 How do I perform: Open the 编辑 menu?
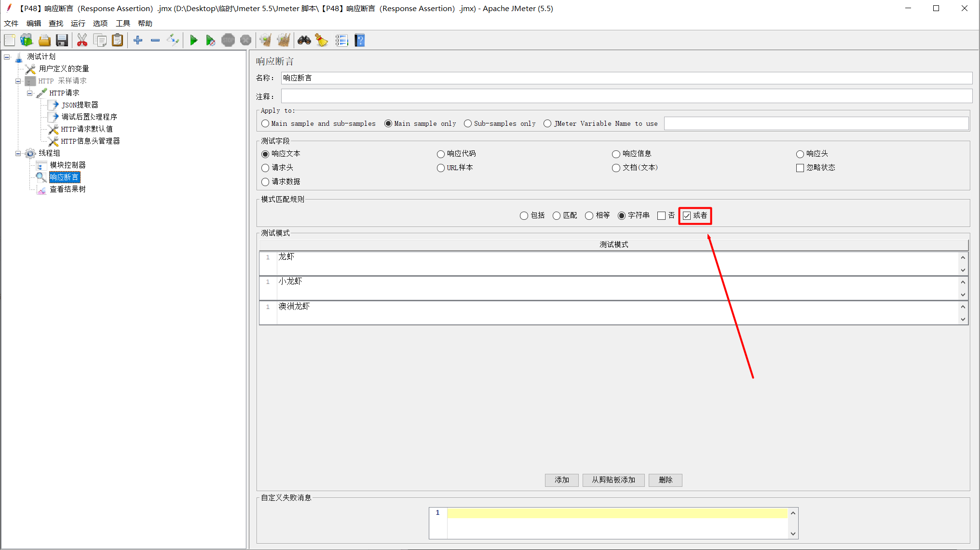34,24
